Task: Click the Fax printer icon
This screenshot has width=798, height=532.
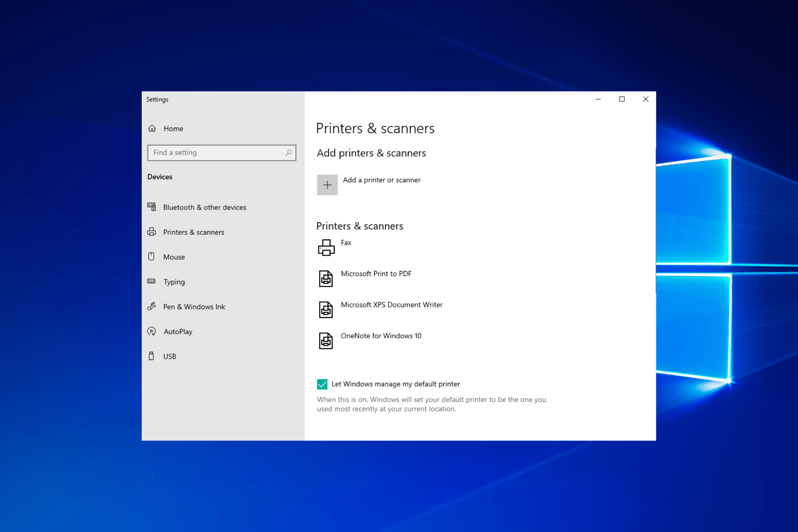Action: [327, 247]
